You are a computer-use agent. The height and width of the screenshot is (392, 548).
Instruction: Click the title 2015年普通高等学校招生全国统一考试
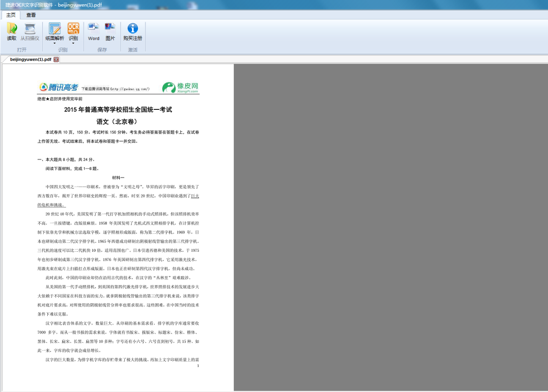(x=118, y=110)
